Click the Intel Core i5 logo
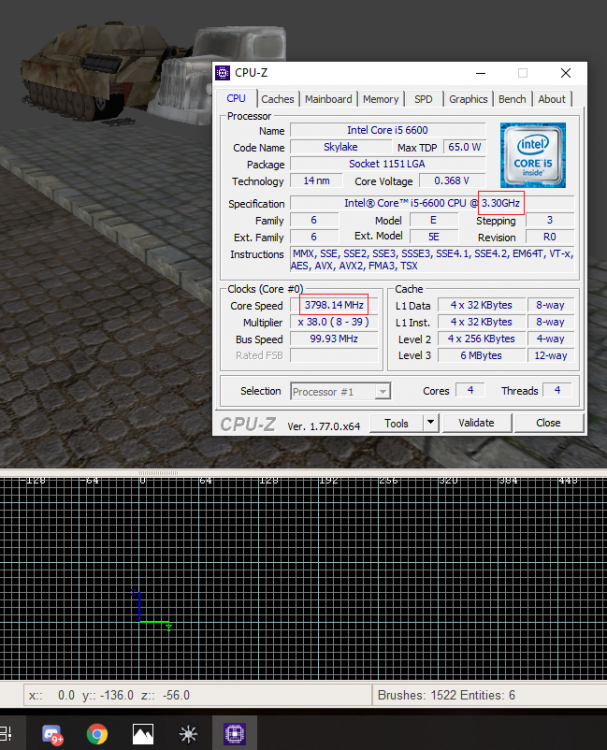 click(x=533, y=155)
